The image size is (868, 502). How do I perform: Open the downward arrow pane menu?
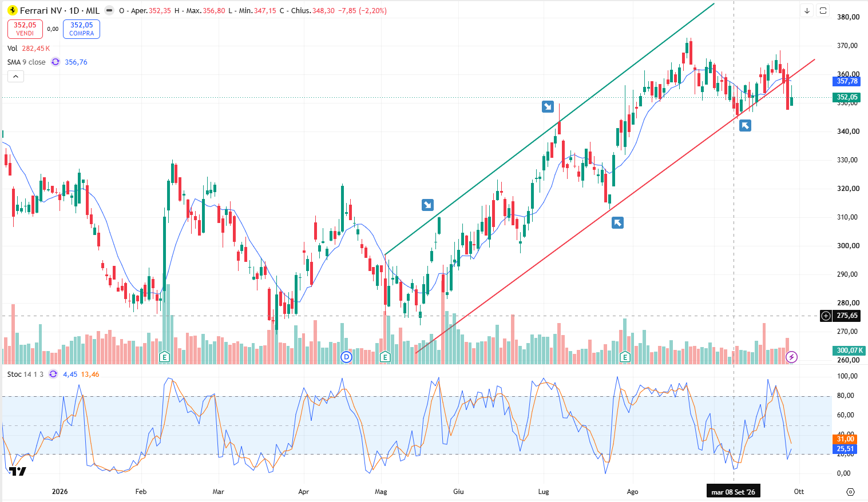807,10
